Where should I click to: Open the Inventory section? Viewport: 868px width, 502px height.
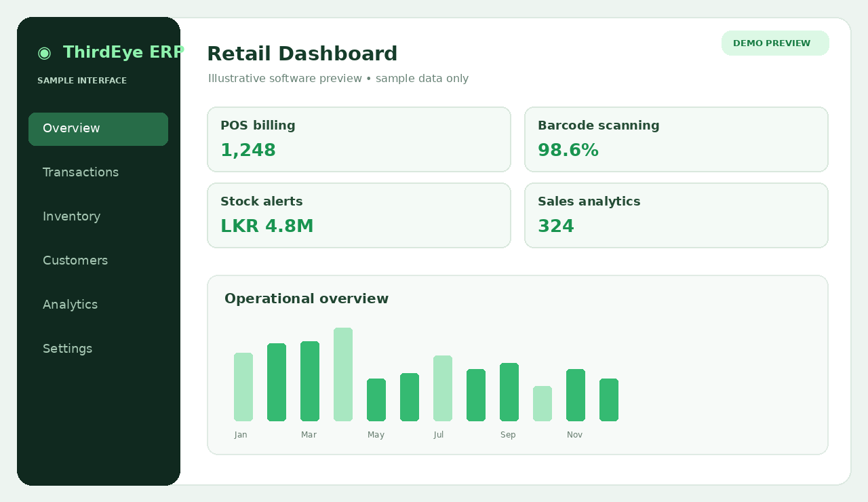(x=71, y=216)
